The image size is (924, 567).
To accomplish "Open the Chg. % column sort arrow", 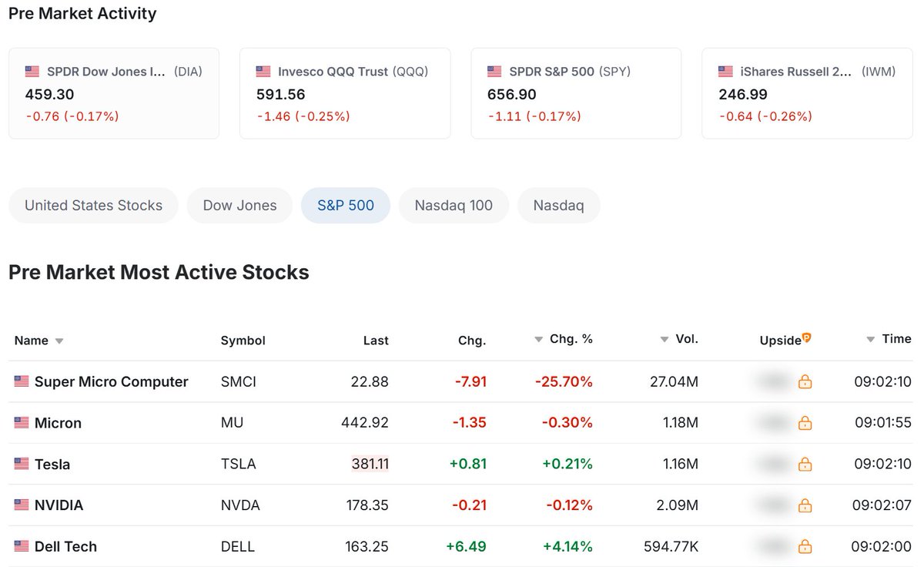I will [x=538, y=338].
